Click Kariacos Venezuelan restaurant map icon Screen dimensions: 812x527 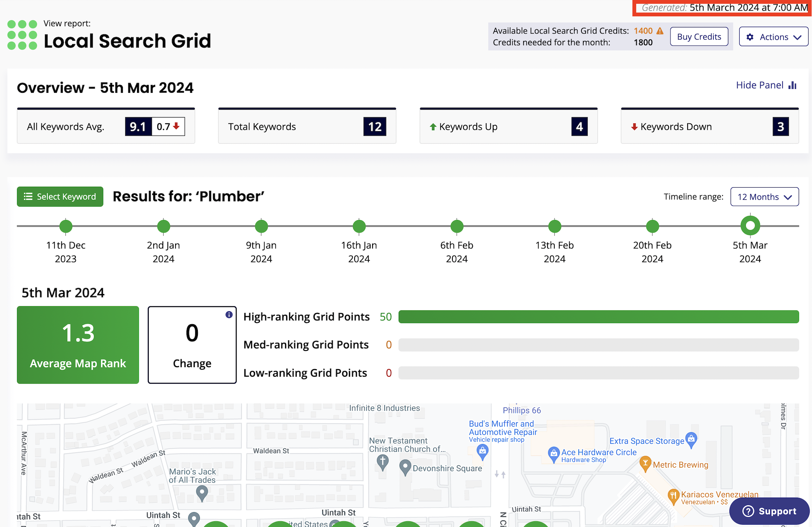pos(673,496)
